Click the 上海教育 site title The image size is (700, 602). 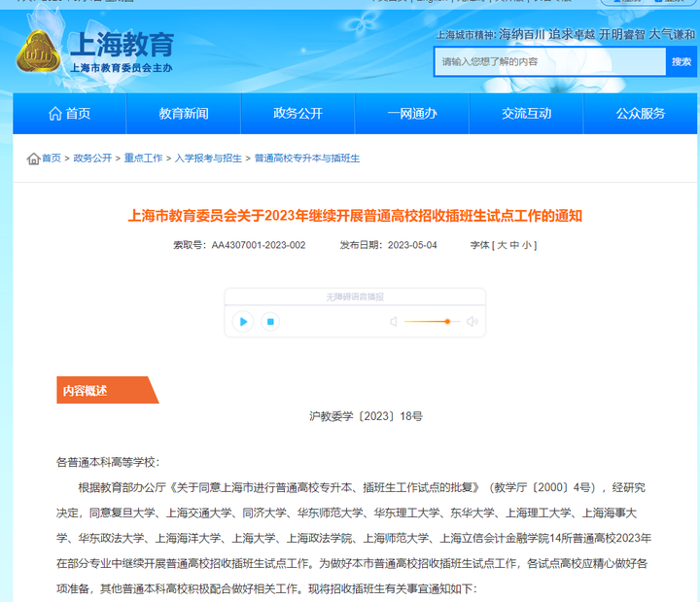pos(122,44)
